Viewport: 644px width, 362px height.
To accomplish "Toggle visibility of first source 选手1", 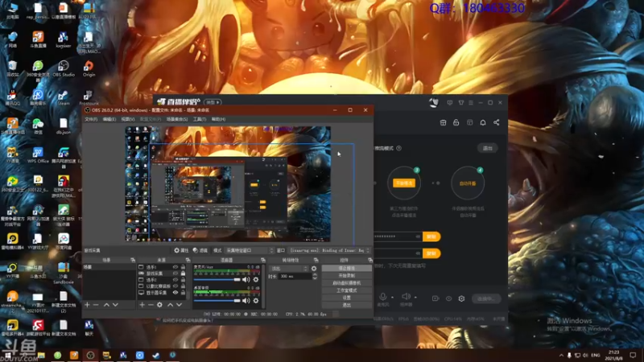I will click(x=175, y=267).
